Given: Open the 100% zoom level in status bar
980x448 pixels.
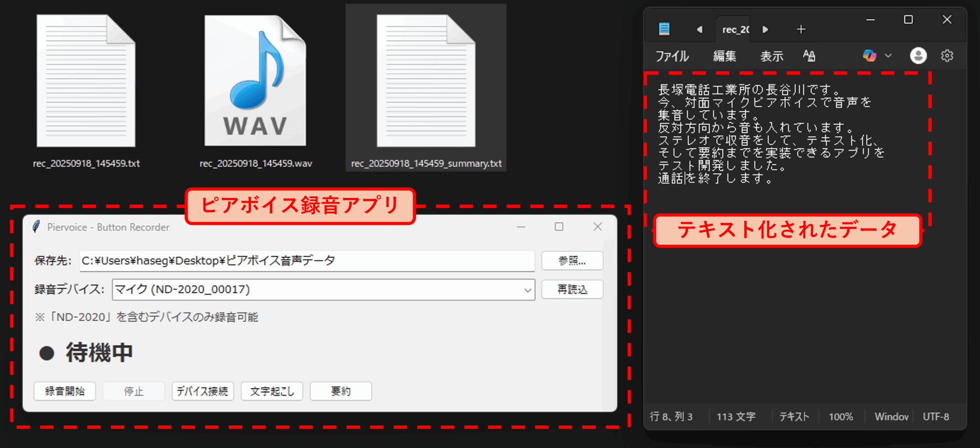Looking at the screenshot, I should [841, 417].
